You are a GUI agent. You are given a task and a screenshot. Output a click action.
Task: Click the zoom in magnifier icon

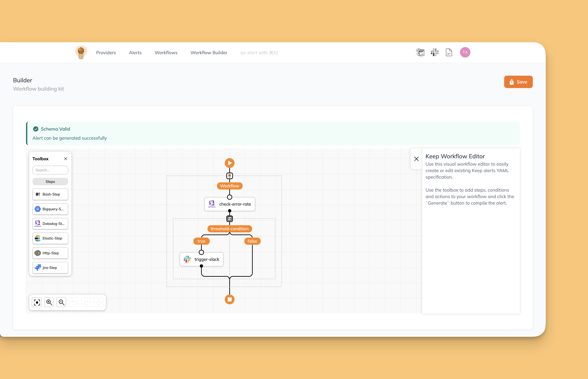pos(49,302)
